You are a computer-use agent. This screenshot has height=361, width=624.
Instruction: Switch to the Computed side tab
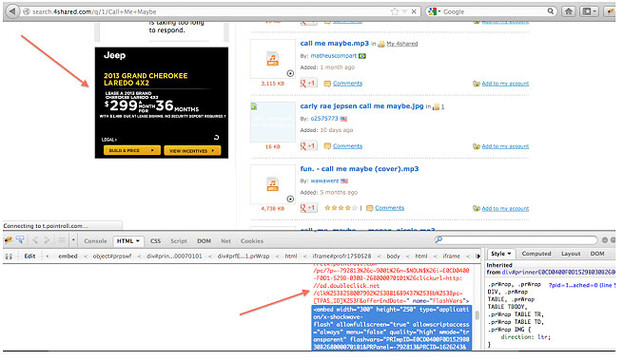coord(536,254)
